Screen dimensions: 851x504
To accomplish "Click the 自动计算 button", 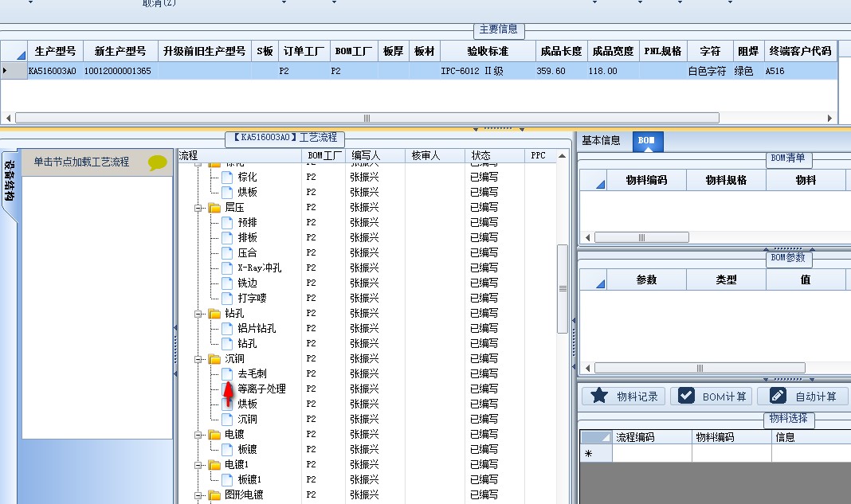I will coord(804,396).
